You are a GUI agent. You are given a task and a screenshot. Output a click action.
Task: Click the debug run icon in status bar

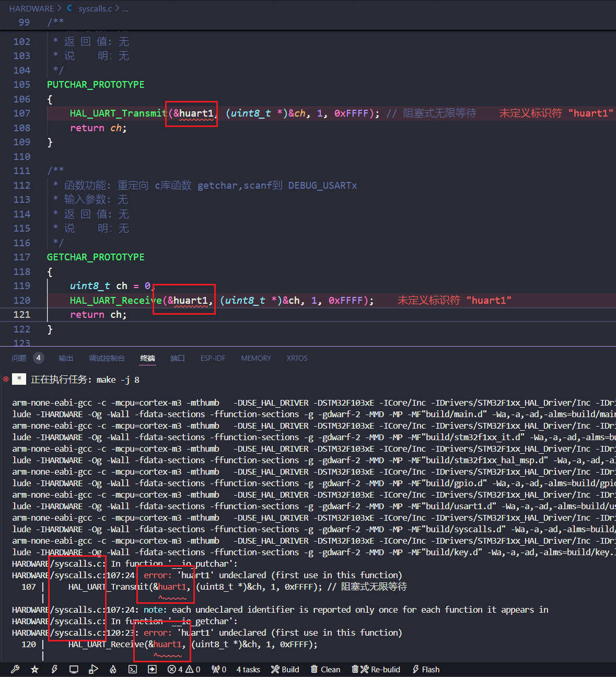pyautogui.click(x=94, y=669)
